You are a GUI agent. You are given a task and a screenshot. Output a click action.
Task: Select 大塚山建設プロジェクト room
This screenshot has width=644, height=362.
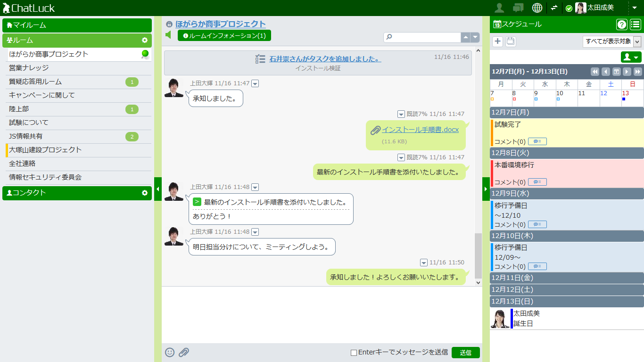[x=79, y=150]
